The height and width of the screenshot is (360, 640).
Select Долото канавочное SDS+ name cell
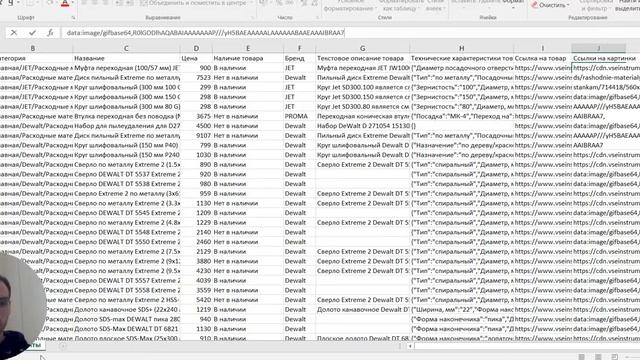(x=126, y=309)
